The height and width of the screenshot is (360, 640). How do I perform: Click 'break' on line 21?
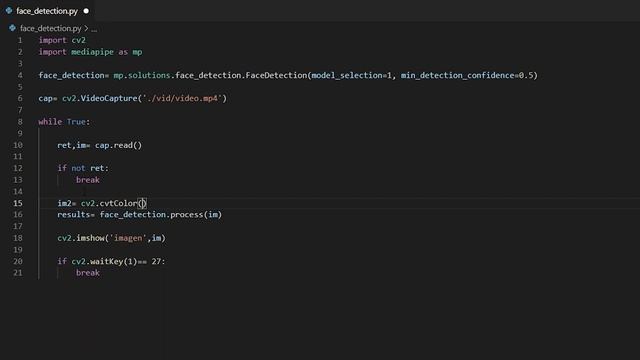[88, 273]
